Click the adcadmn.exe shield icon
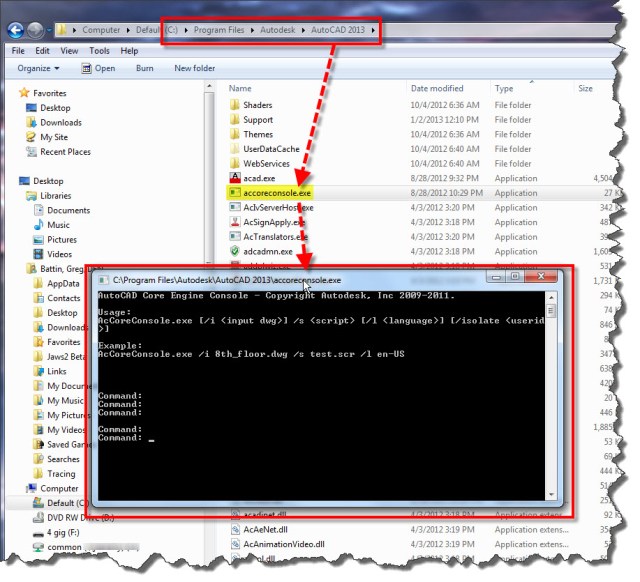Screen dimensions: 640x582 pyautogui.click(x=234, y=252)
